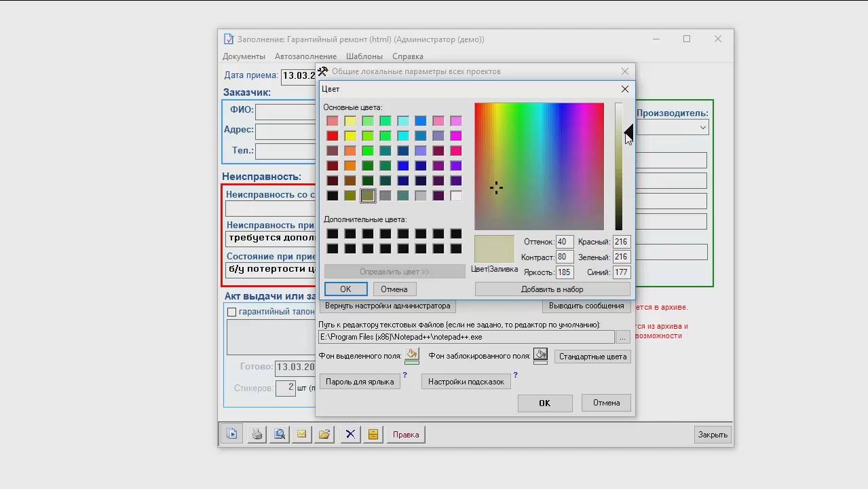This screenshot has height=489, width=868.
Task: Click the Синий value field
Action: coord(622,272)
